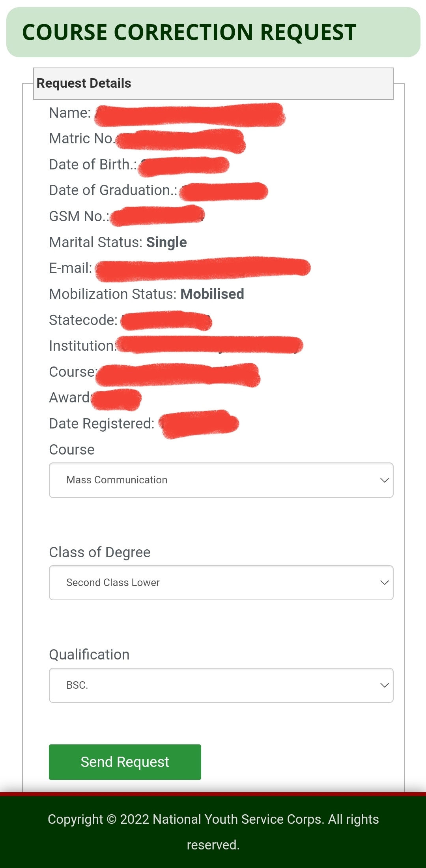Click the GSM No. label
Viewport: 426px width, 868px height.
[77, 216]
